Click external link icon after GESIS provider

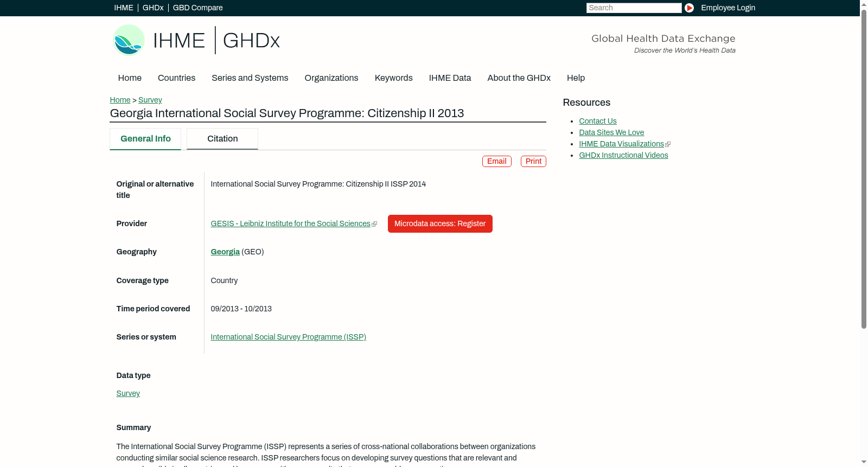374,224
